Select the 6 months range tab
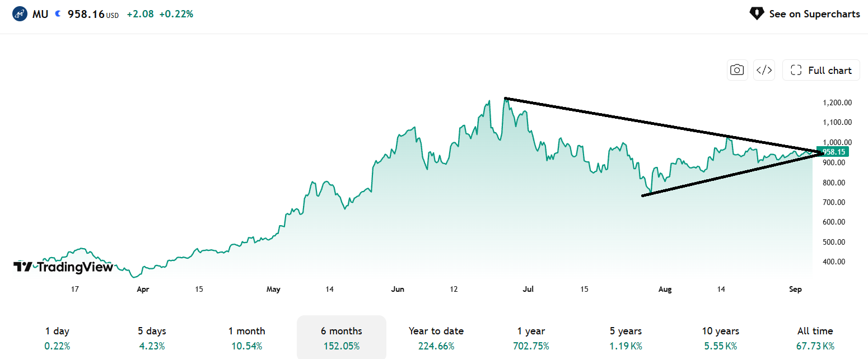The image size is (868, 359). pyautogui.click(x=341, y=338)
